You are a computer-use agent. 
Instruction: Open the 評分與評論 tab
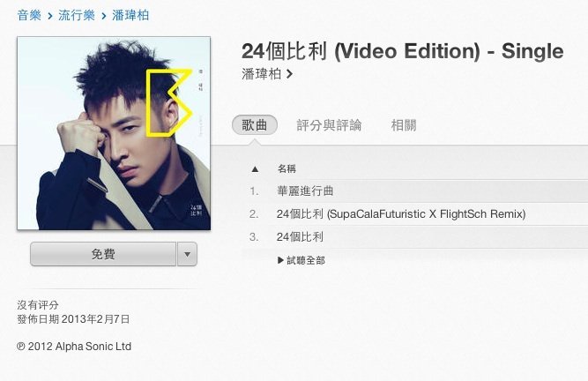pos(329,125)
